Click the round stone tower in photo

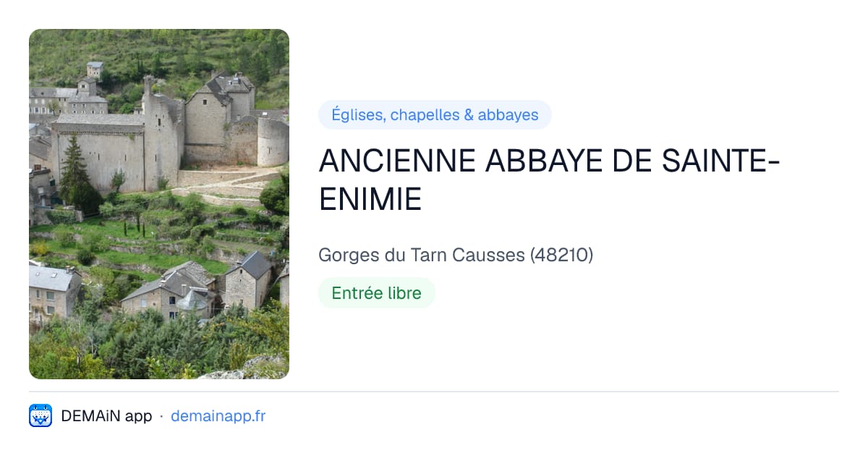(x=273, y=142)
